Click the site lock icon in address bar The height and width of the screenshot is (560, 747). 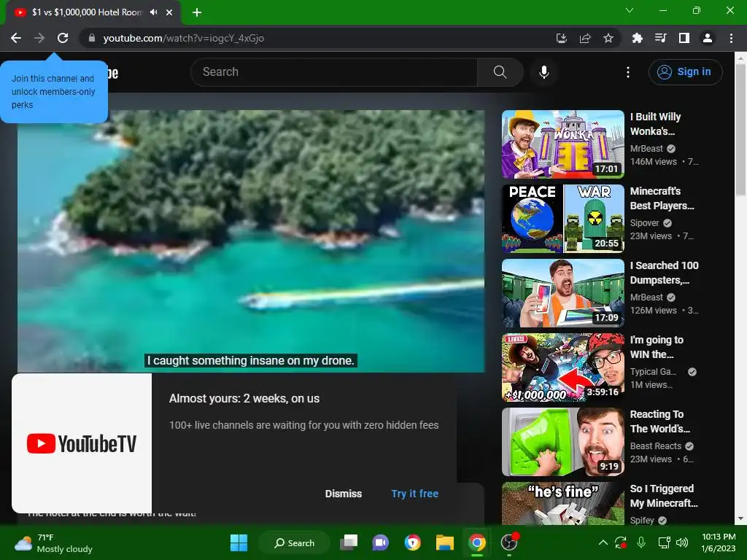pos(92,38)
